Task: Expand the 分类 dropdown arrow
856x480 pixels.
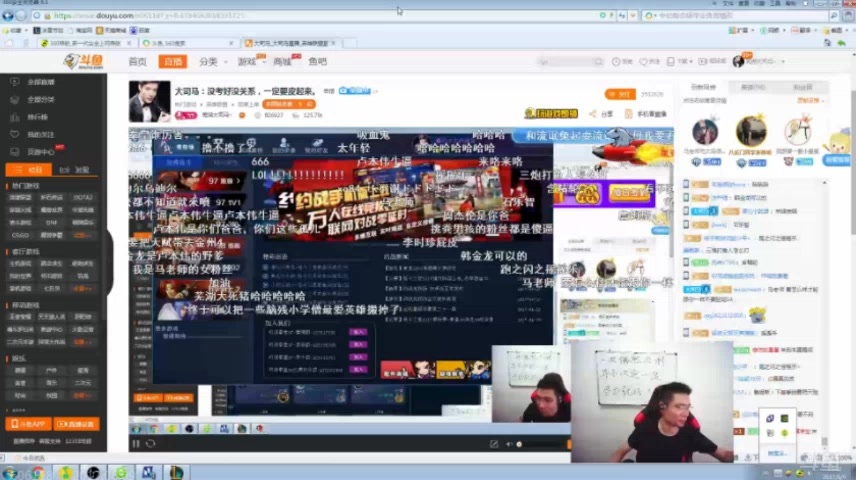Action: [225, 62]
